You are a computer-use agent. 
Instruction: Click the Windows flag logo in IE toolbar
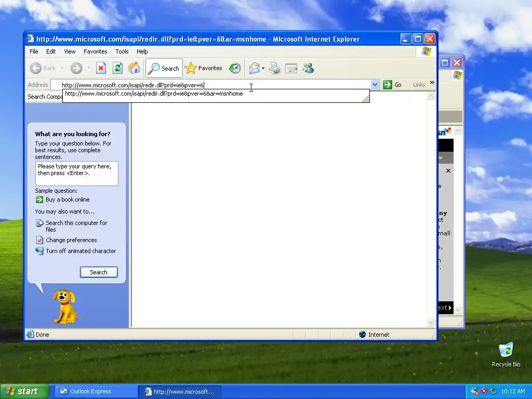pos(426,51)
